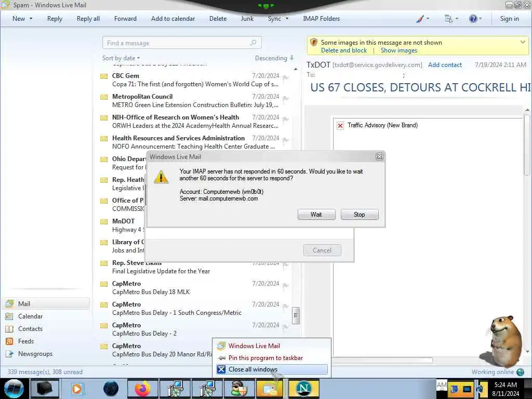Launch Firefox from the taskbar
The image size is (532, 399).
pyautogui.click(x=143, y=389)
